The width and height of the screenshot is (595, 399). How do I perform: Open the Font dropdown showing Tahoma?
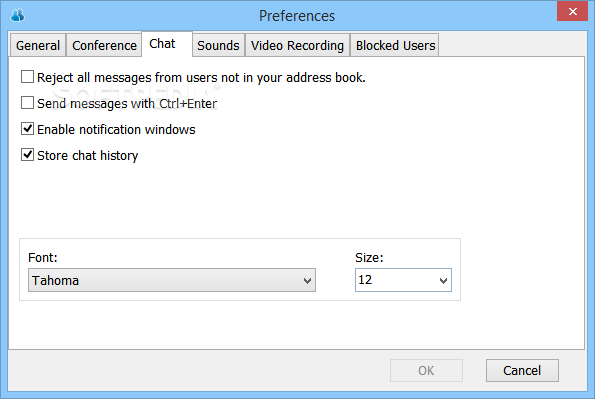coord(172,280)
